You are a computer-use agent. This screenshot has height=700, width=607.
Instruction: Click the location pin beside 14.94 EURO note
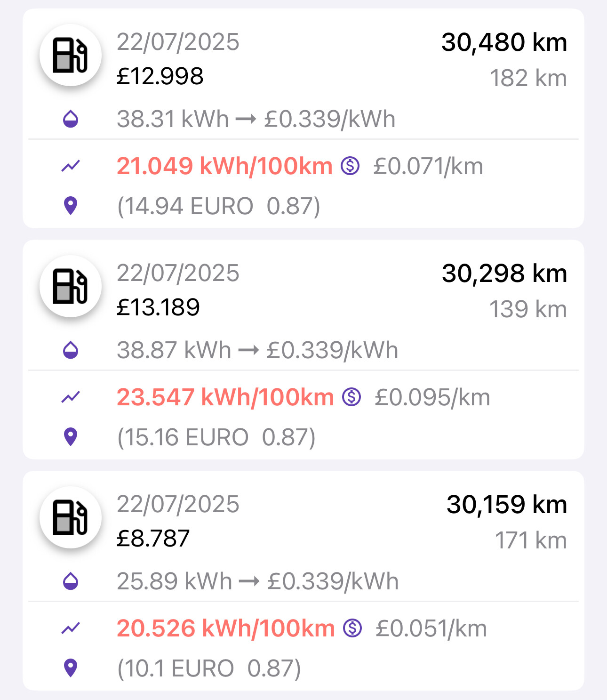[71, 206]
